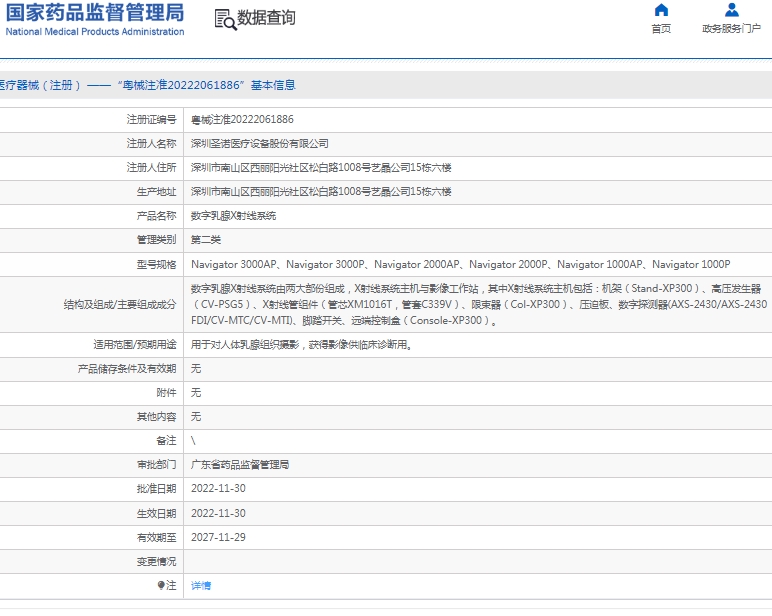The height and width of the screenshot is (616, 772).
Task: Click the 产品储存条件及有效期 label
Action: coord(127,369)
